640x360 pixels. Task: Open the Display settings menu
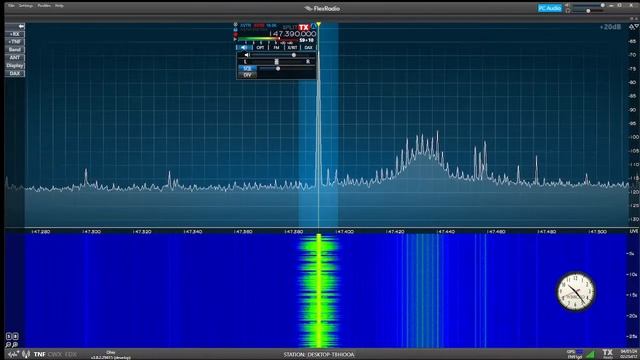[15, 65]
